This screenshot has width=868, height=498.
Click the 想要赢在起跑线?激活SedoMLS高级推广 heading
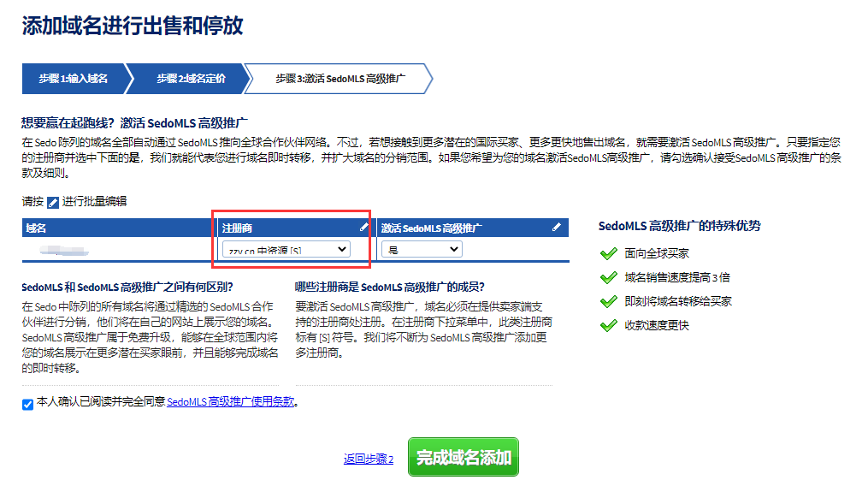pyautogui.click(x=134, y=123)
